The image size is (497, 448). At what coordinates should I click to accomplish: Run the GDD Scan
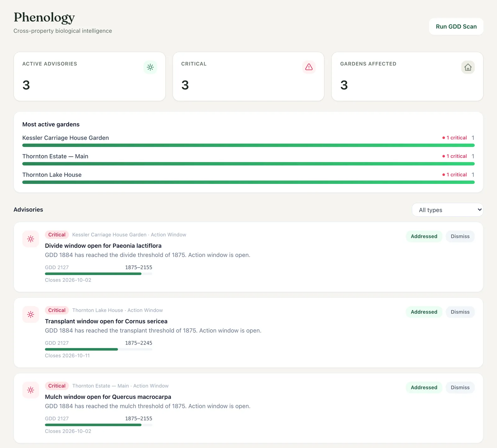coord(456,26)
